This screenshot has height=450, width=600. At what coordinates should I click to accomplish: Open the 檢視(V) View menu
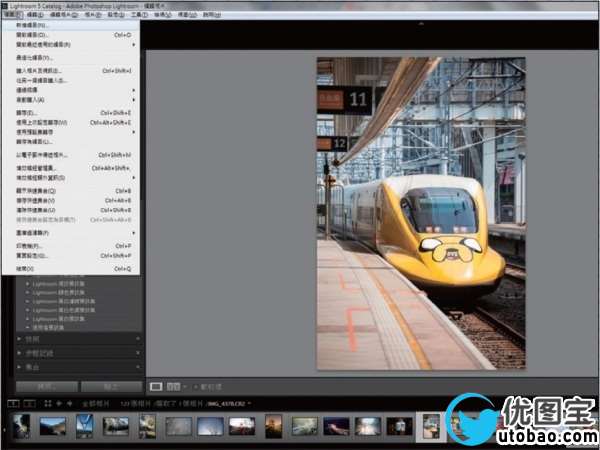163,15
